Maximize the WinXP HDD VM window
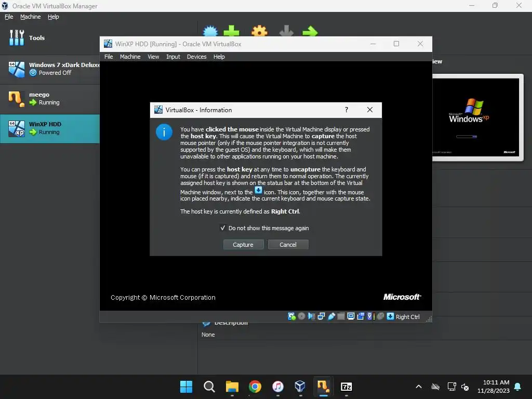Image resolution: width=532 pixels, height=399 pixels. (x=396, y=44)
